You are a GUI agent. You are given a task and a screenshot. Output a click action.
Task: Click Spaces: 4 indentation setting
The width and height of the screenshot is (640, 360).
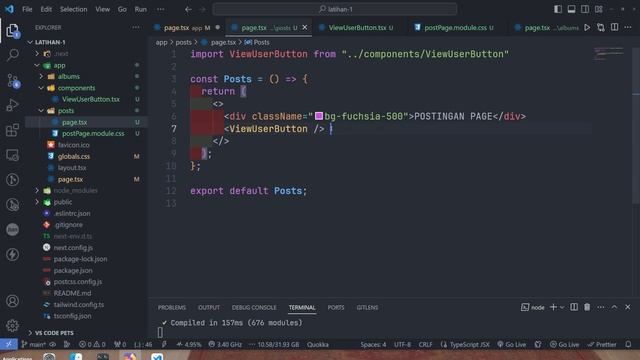tap(373, 344)
